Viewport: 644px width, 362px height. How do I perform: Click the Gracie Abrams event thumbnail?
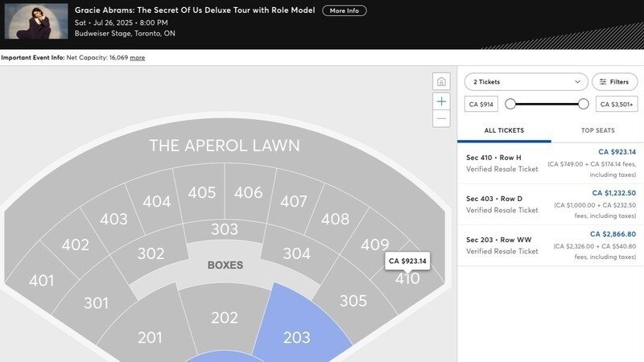[x=36, y=22]
